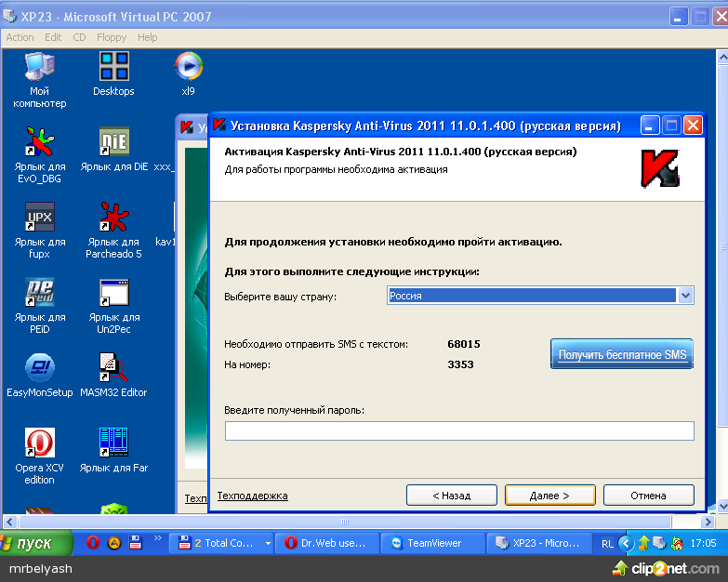Click the RL language indicator
Image resolution: width=728 pixels, height=582 pixels.
click(607, 544)
